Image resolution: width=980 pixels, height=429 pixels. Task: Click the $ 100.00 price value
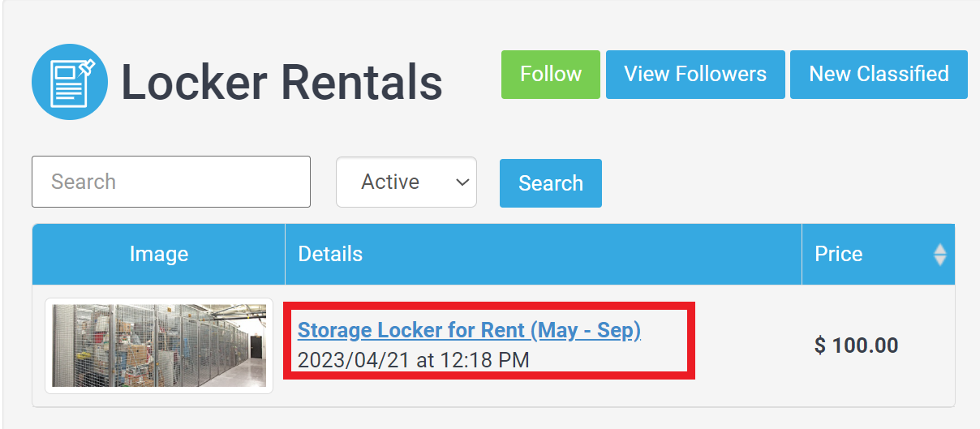tap(856, 345)
